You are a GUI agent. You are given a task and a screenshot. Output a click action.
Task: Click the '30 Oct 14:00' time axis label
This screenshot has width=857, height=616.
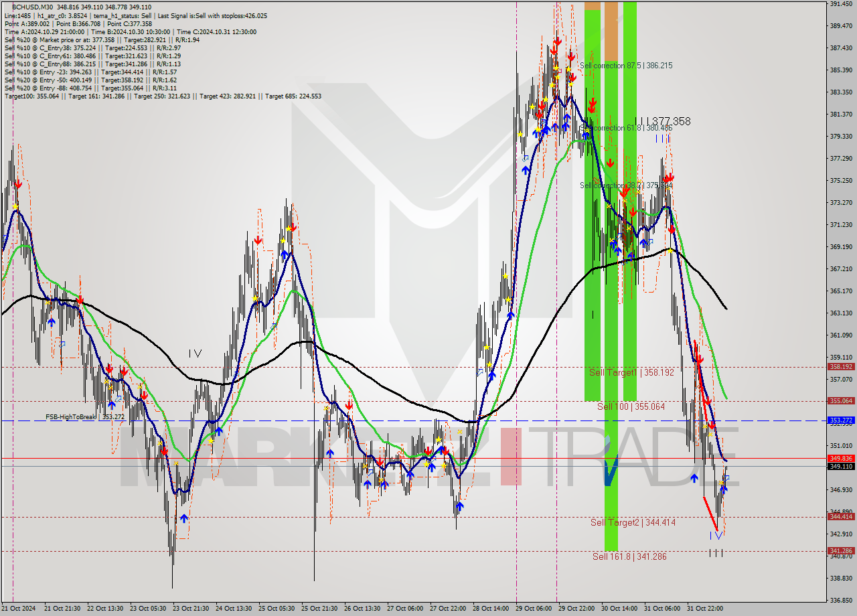tap(619, 609)
